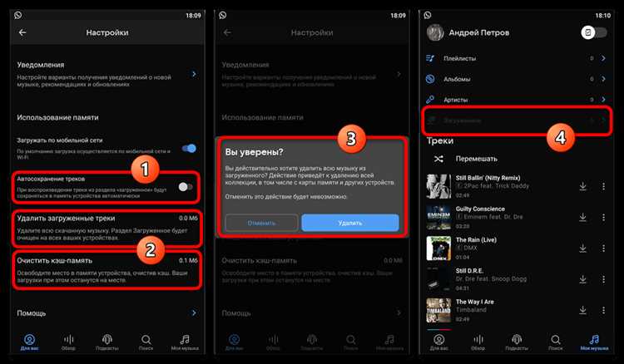624x364 pixels.
Task: Download Still Ballin' (Nitty Remix) track
Action: [x=583, y=186]
